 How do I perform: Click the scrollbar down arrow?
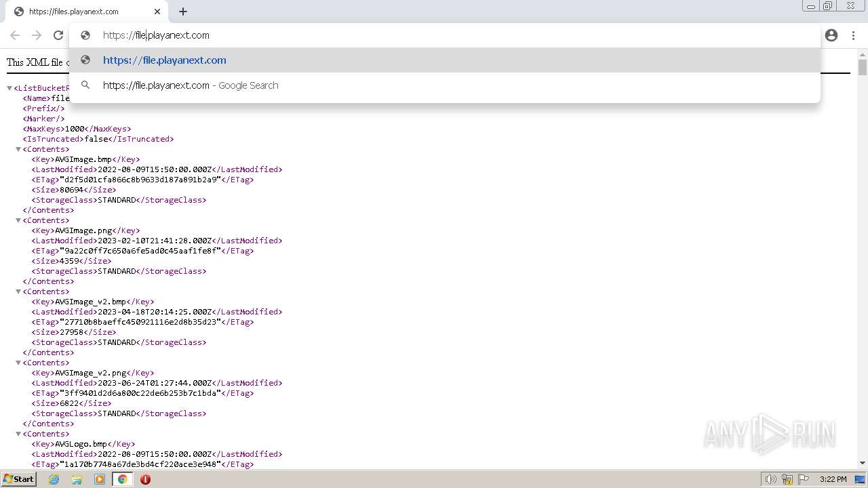point(863,464)
